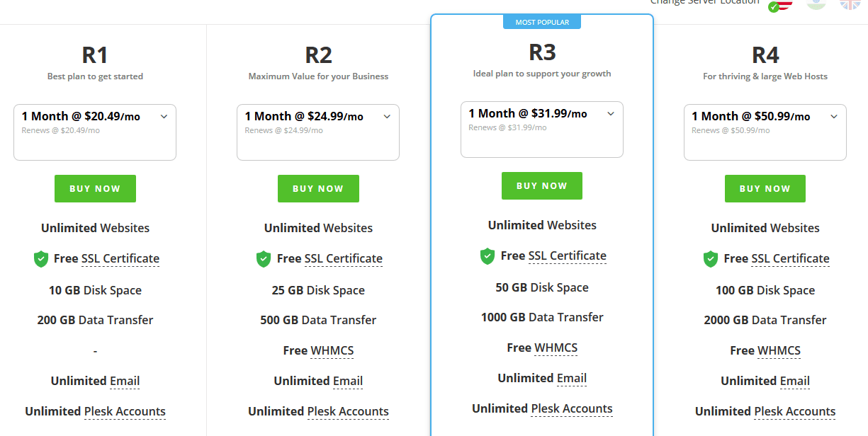Click the WHMCS link in the R2 plan
Viewport: 868px width, 436px height.
tap(332, 350)
